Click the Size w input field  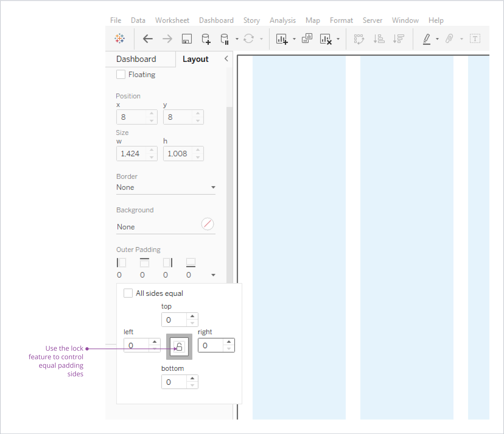tap(131, 153)
